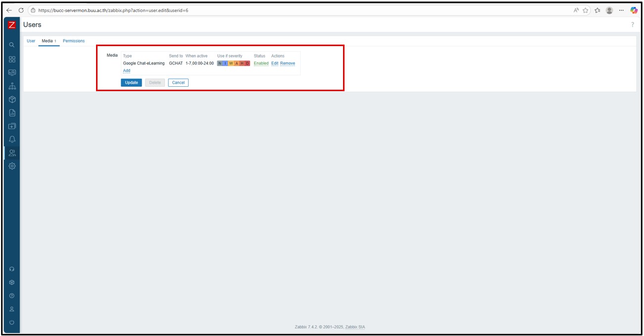Open the Reports icon in sidebar
Screen dimensions: 644x336
12,112
